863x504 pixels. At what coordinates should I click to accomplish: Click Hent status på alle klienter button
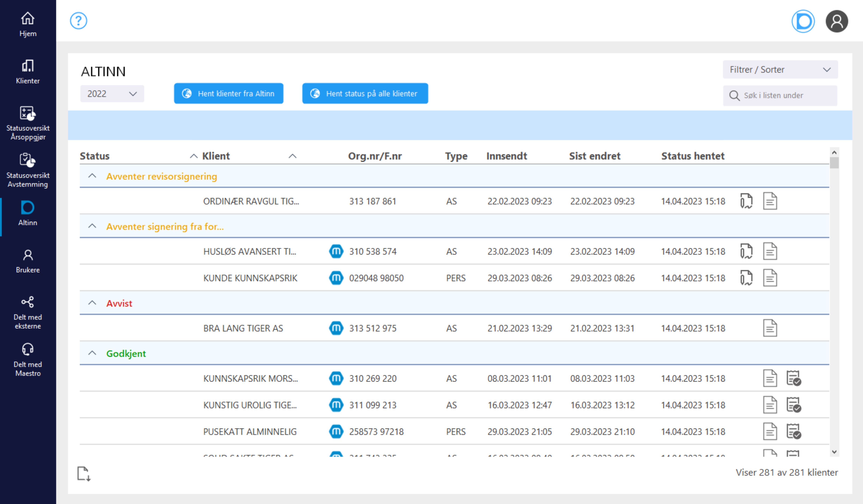pos(365,93)
